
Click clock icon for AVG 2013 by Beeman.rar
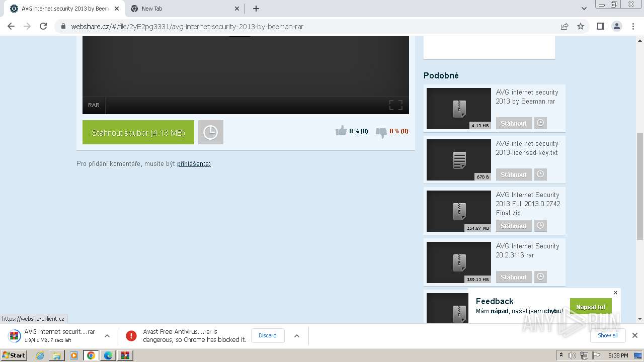[540, 123]
